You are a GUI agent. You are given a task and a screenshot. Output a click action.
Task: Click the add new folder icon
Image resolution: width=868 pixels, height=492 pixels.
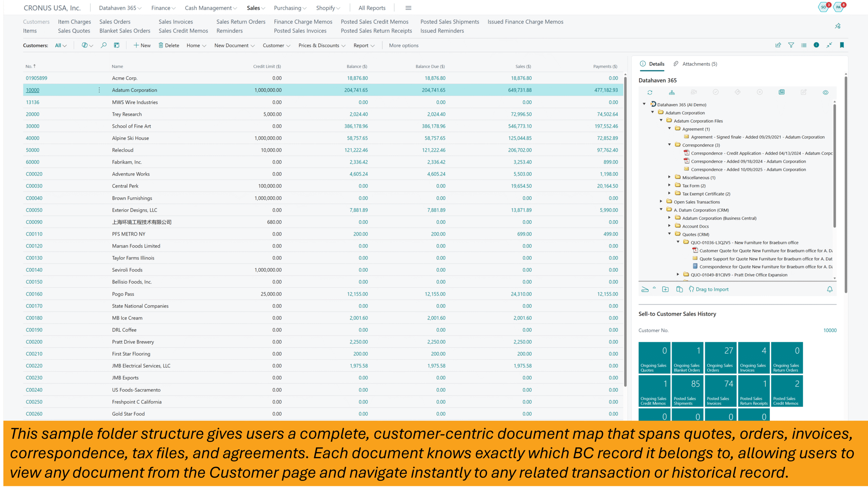[x=665, y=289]
